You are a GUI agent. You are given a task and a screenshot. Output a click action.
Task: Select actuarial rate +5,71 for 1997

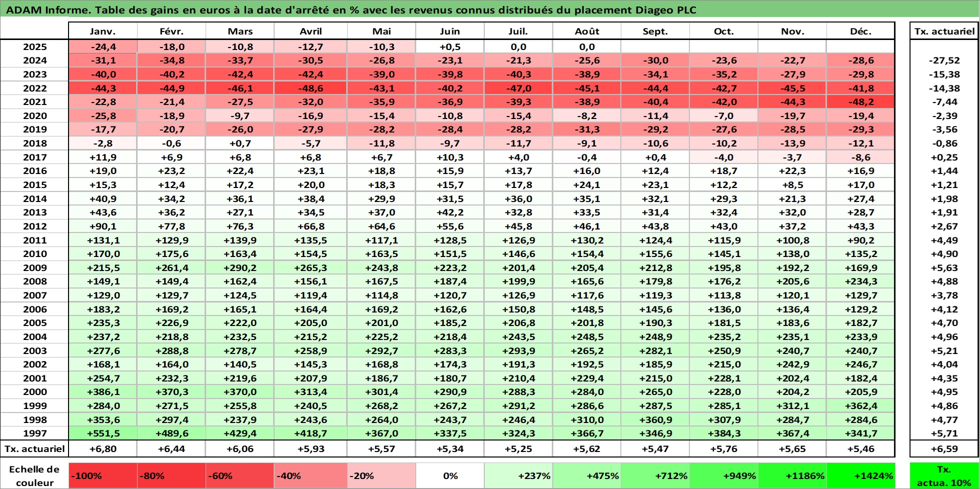(944, 433)
